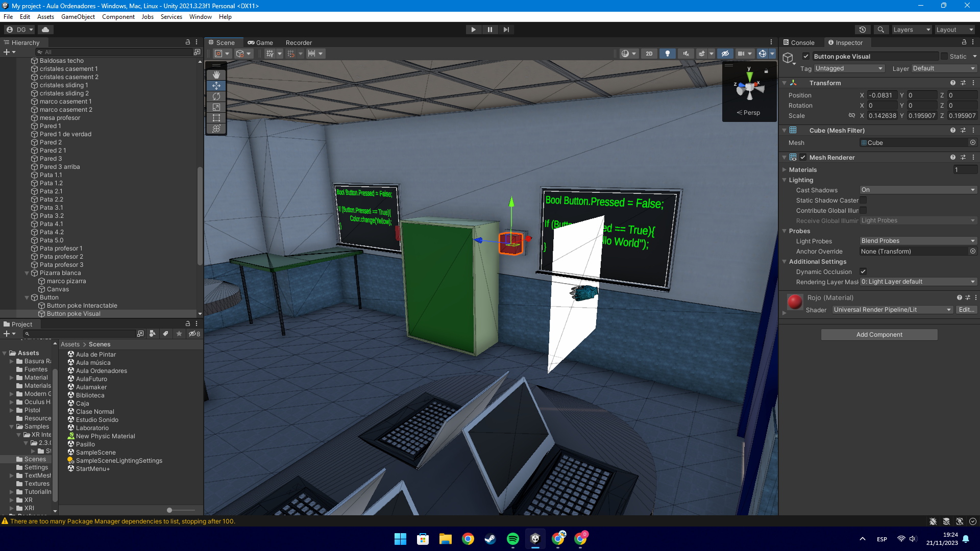The height and width of the screenshot is (551, 980).
Task: Click the Add Component button
Action: [x=879, y=335]
